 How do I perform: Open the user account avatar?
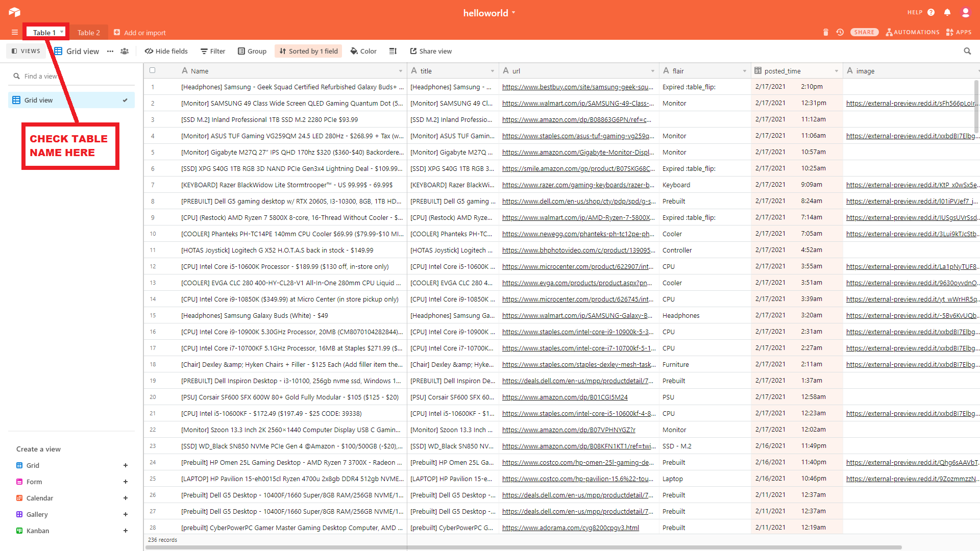click(x=965, y=12)
